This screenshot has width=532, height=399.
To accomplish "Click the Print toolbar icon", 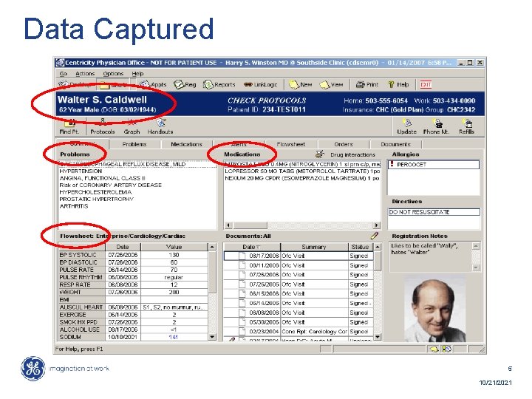I will 366,84.
